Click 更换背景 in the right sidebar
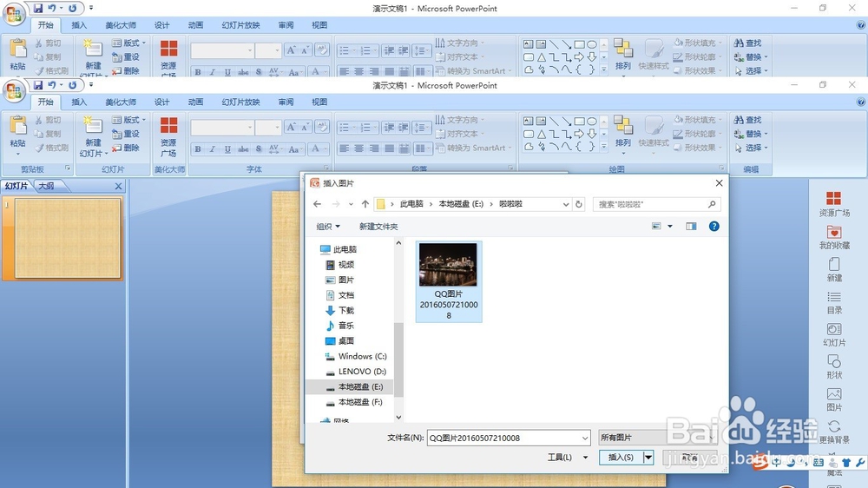Image resolution: width=868 pixels, height=488 pixels. point(834,432)
